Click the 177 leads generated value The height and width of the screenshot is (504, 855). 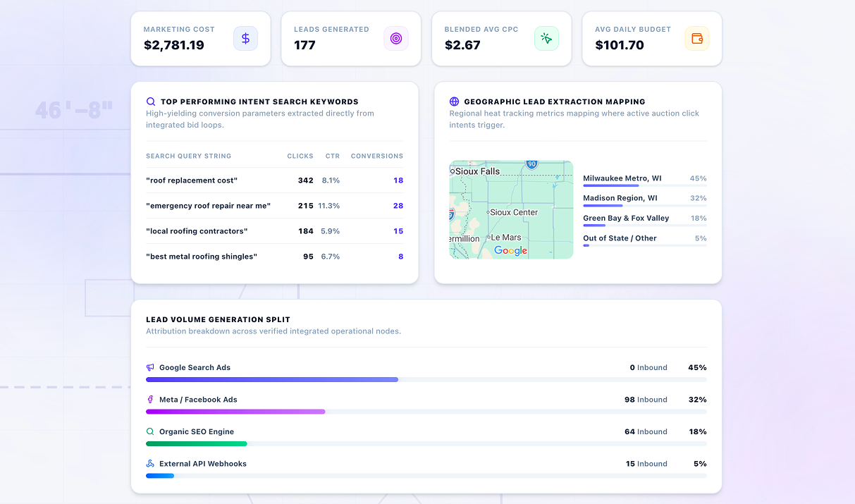305,45
